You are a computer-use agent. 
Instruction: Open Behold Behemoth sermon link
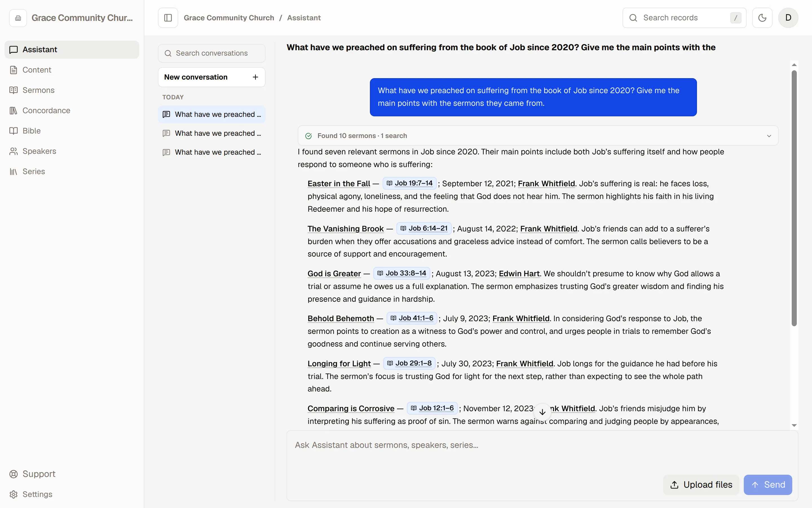(x=341, y=319)
